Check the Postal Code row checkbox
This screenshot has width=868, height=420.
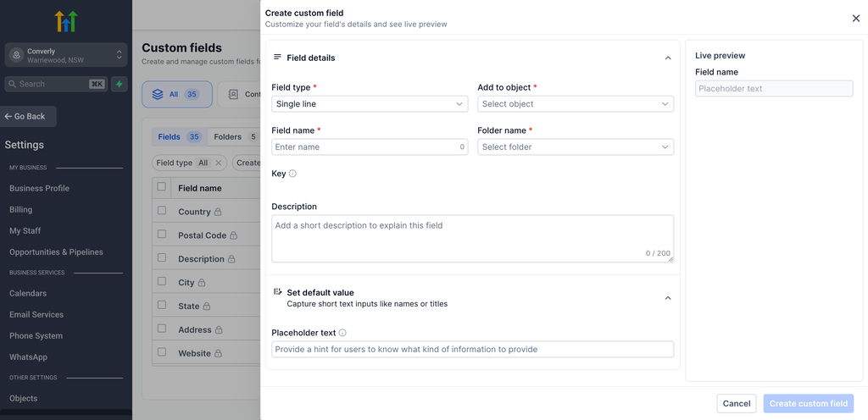click(162, 234)
